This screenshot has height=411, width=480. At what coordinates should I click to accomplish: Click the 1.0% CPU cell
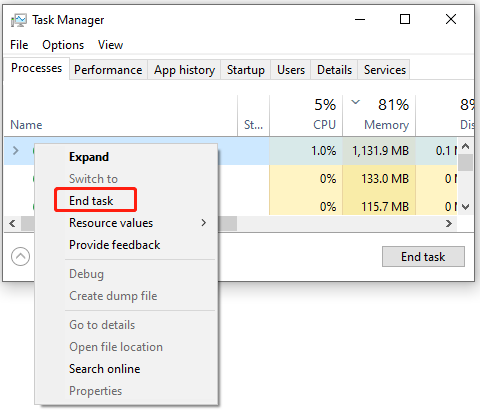tap(306, 151)
